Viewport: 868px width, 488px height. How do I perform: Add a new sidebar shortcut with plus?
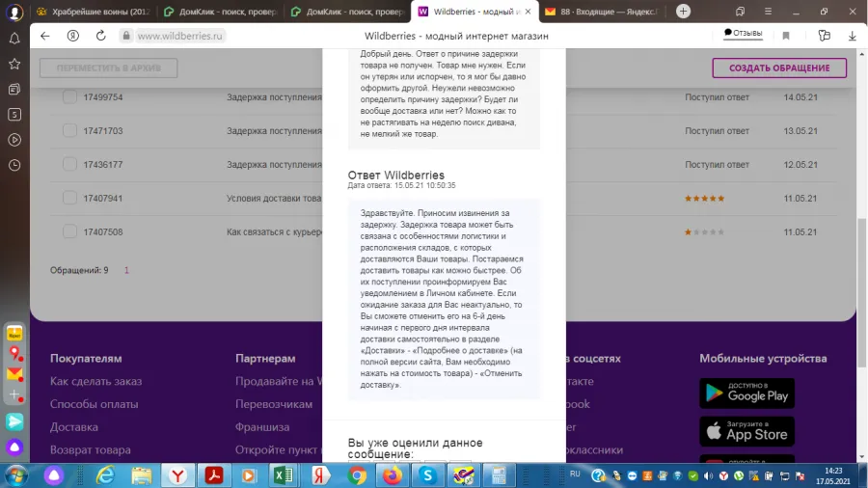coord(14,395)
